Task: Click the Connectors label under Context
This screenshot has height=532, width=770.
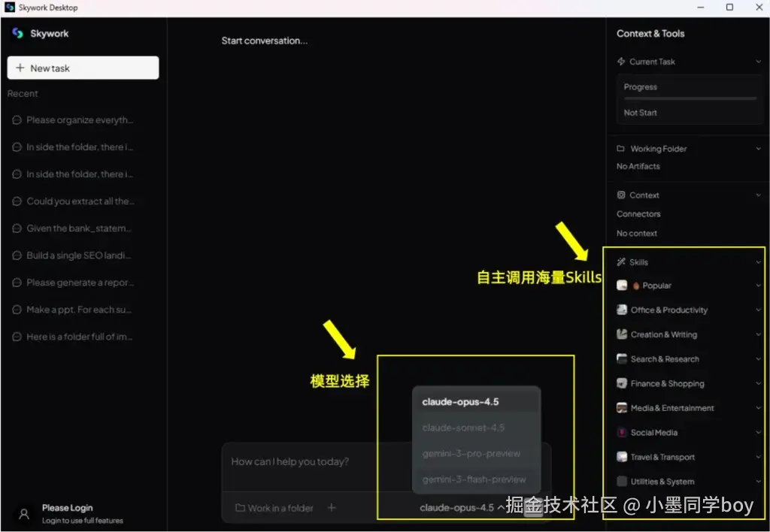Action: tap(638, 214)
